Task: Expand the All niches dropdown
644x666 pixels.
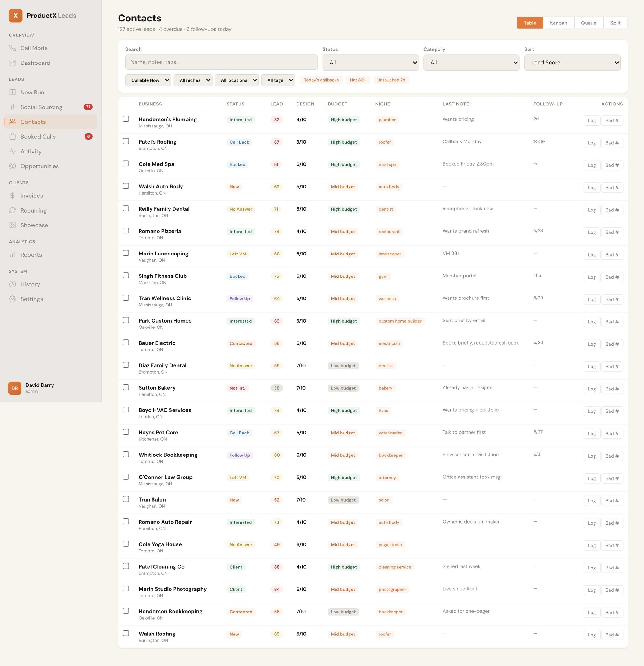Action: coord(193,80)
